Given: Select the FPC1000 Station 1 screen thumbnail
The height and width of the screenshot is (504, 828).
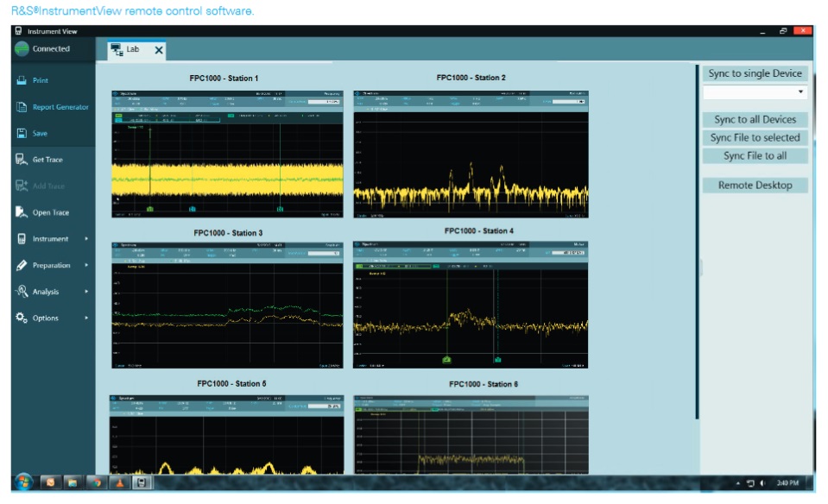Looking at the screenshot, I should pos(227,154).
